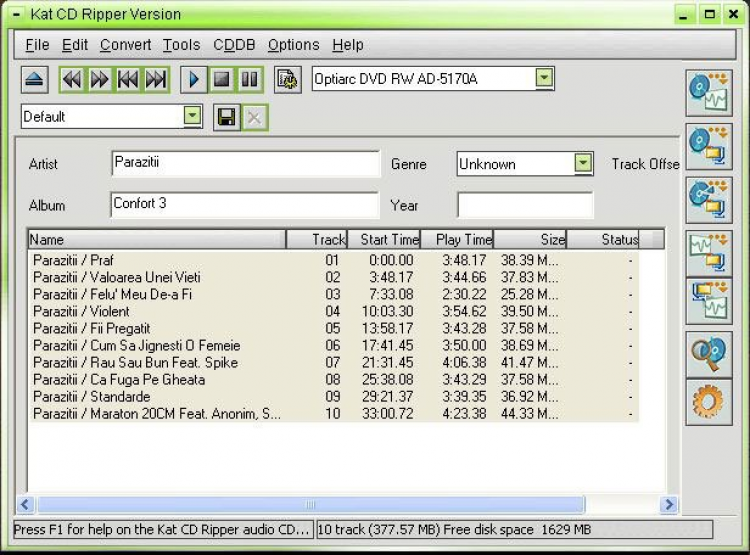Click the magnifier over CD icon in the sidebar
Image resolution: width=750 pixels, height=555 pixels.
[709, 355]
